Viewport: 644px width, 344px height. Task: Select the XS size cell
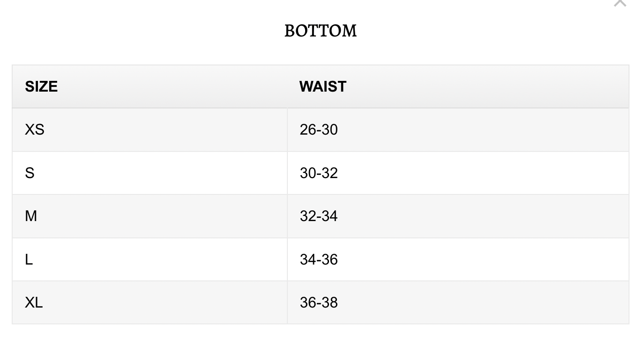[x=35, y=129]
